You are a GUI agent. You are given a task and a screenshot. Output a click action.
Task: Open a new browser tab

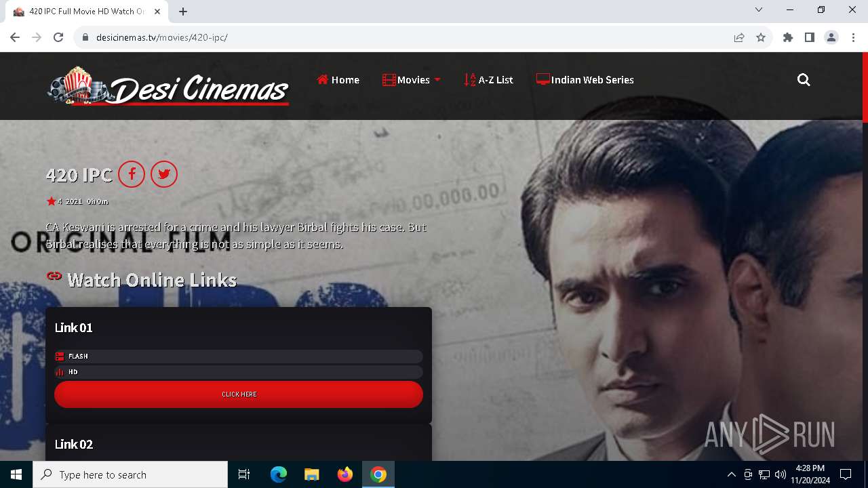coord(183,12)
